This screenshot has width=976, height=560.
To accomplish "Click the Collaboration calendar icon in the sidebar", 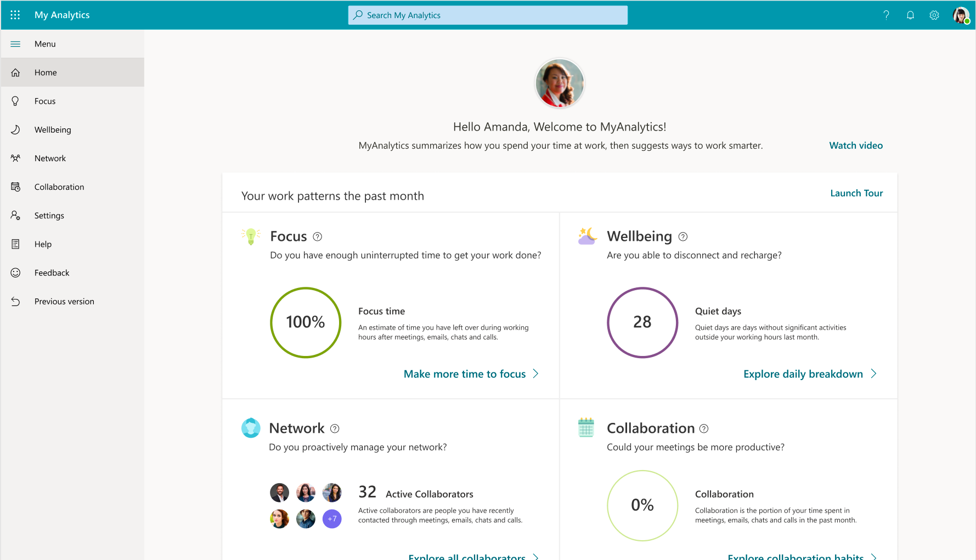I will tap(15, 186).
